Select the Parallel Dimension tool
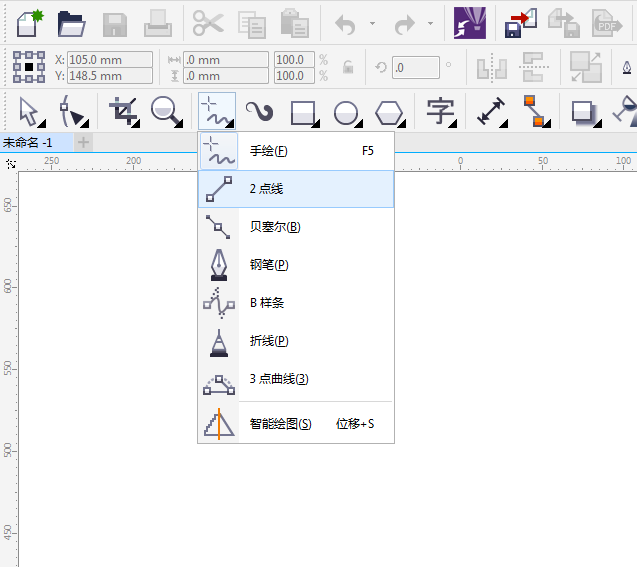The image size is (637, 567). pyautogui.click(x=492, y=111)
